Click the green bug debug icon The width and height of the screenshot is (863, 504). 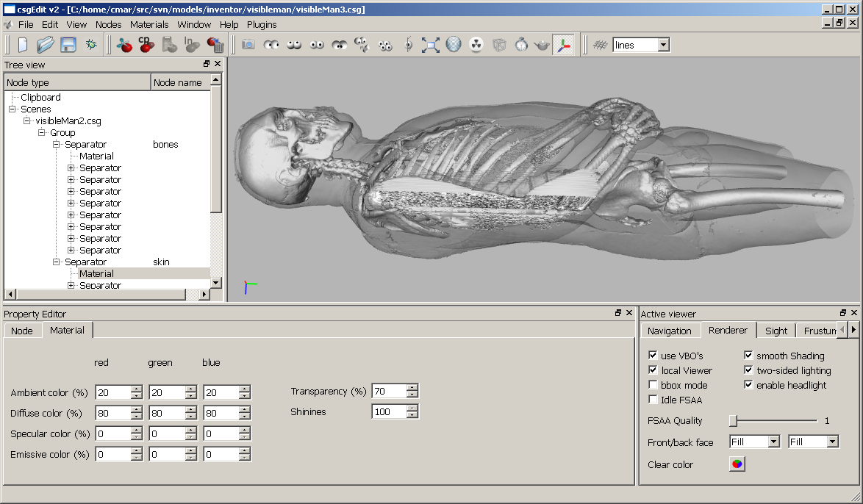click(90, 45)
